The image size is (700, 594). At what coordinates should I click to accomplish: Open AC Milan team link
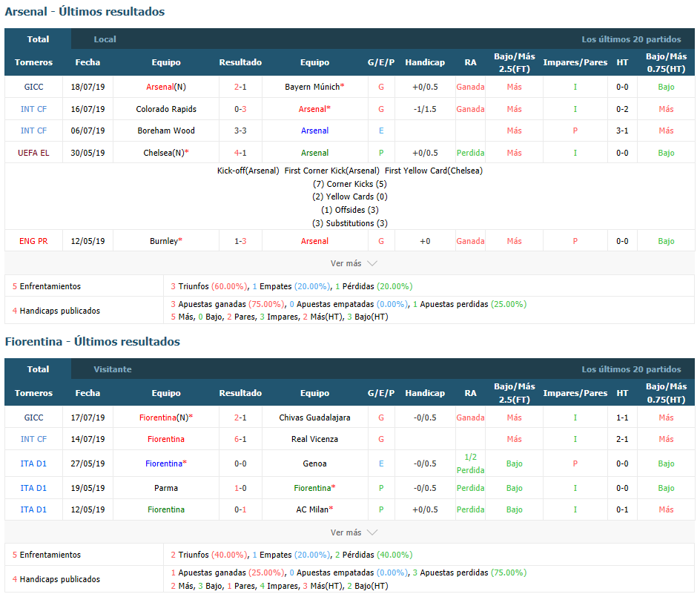tap(314, 509)
